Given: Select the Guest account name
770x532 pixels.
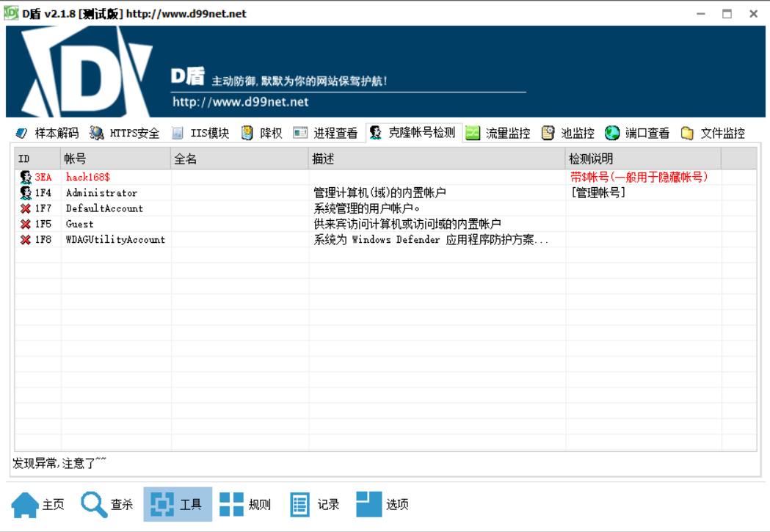Looking at the screenshot, I should [79, 225].
